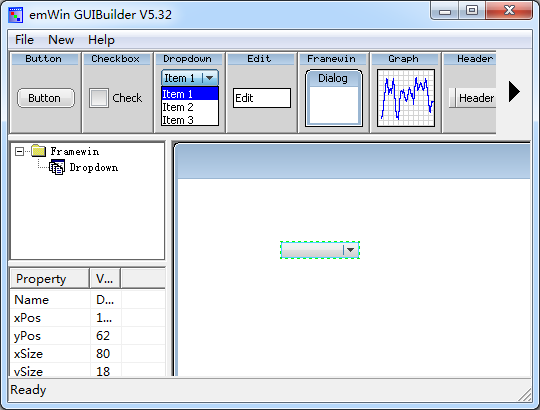Click the Name value cell D...

[x=105, y=299]
